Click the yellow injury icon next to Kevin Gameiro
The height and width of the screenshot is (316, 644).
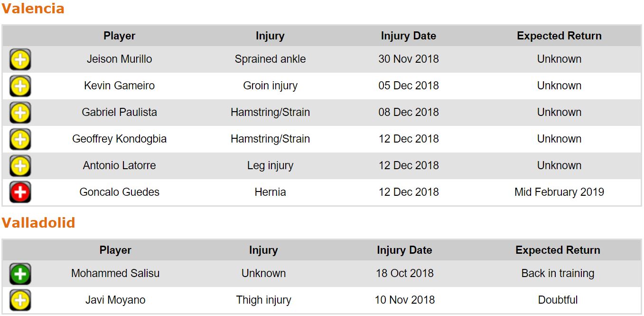(20, 86)
